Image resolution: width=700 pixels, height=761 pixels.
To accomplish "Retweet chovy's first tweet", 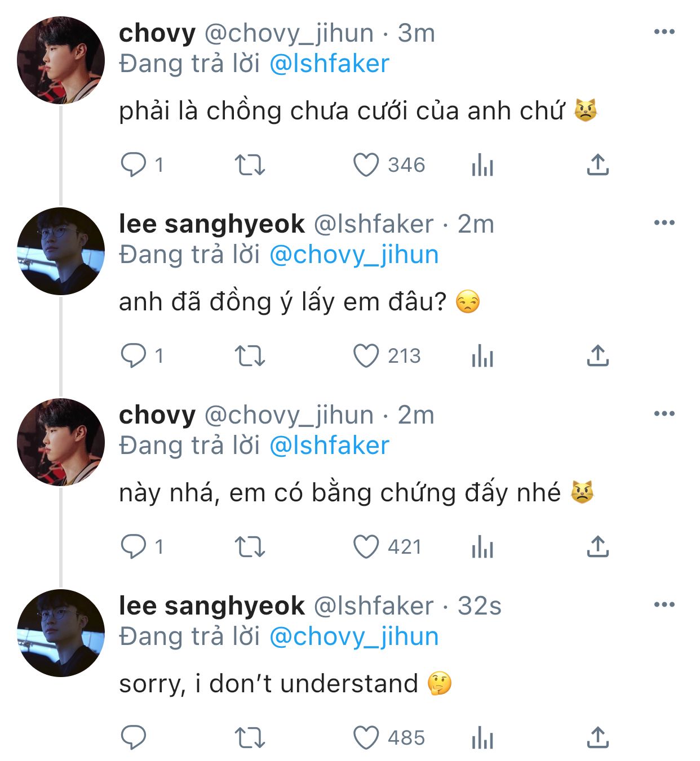I will [x=250, y=166].
